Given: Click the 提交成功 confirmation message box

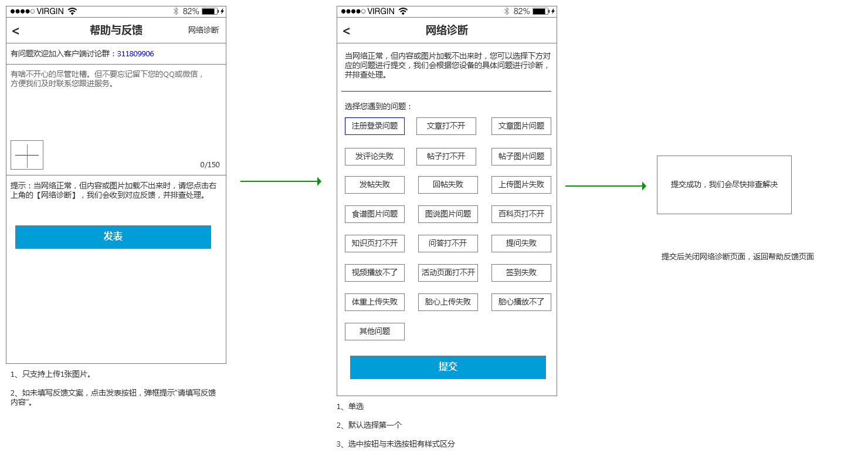Looking at the screenshot, I should point(724,185).
